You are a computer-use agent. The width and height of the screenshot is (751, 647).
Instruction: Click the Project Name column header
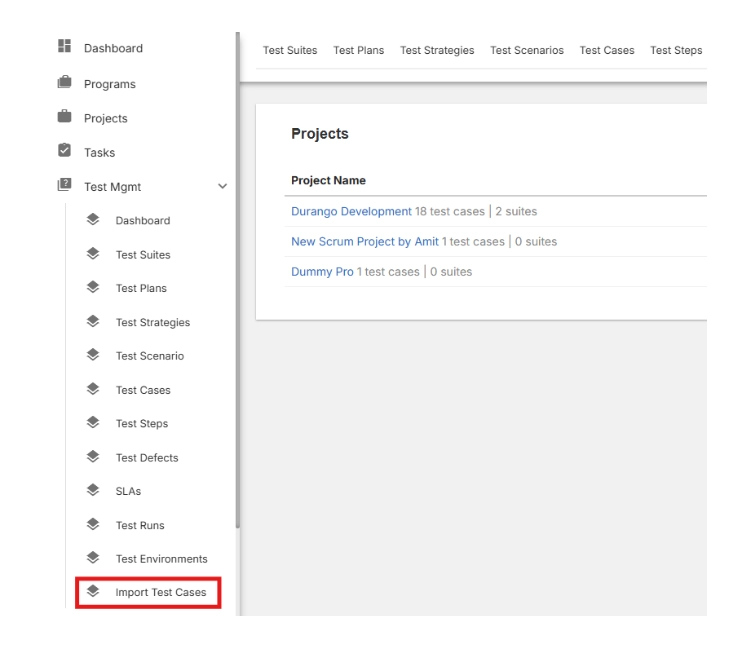tap(328, 181)
